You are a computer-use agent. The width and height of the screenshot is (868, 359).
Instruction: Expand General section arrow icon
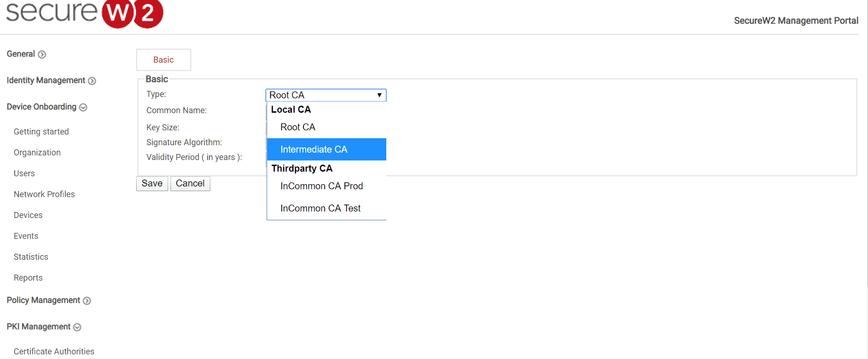42,54
